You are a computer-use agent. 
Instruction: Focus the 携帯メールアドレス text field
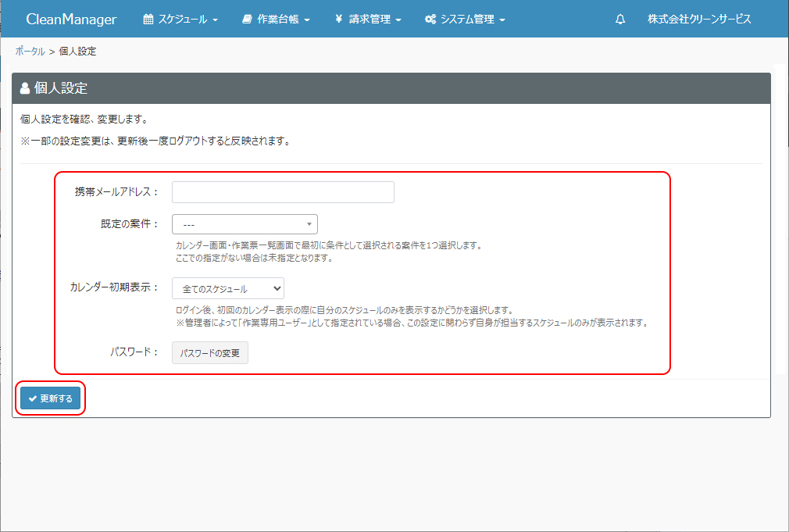click(283, 192)
